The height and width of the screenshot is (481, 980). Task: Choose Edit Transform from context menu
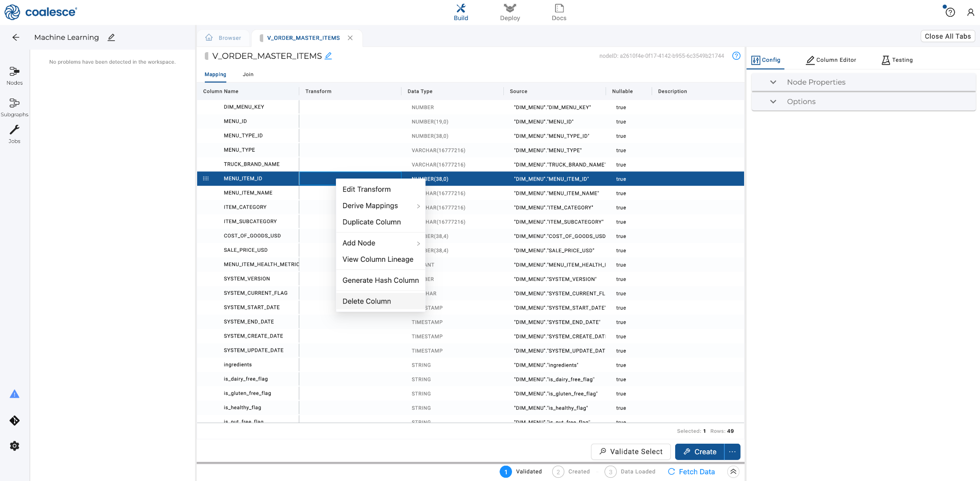(381, 190)
